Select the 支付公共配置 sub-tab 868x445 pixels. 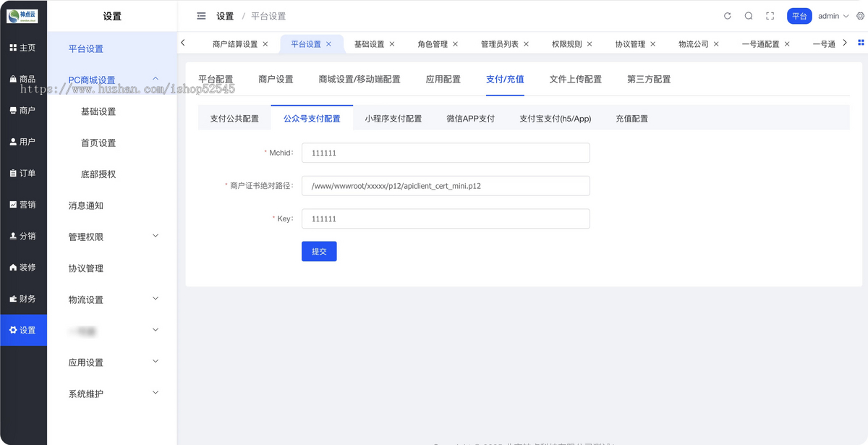(x=234, y=118)
